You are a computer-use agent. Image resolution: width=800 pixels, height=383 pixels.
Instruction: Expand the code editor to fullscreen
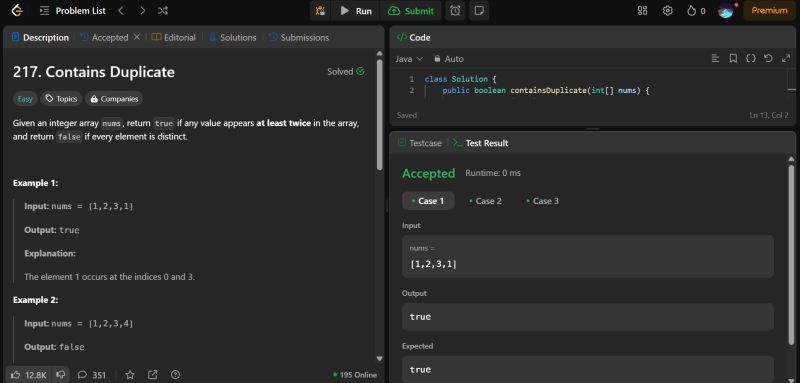coord(786,59)
